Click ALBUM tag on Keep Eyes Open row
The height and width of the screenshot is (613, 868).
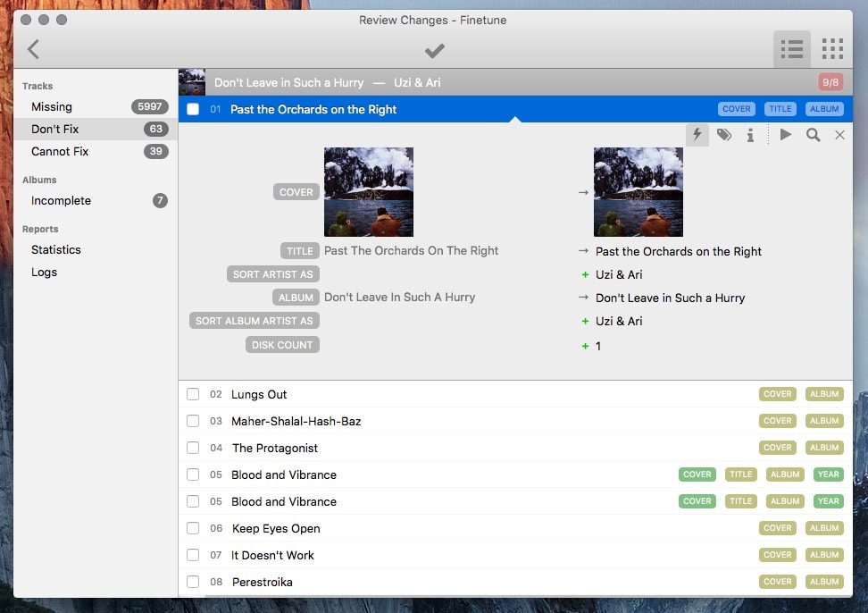click(x=824, y=528)
